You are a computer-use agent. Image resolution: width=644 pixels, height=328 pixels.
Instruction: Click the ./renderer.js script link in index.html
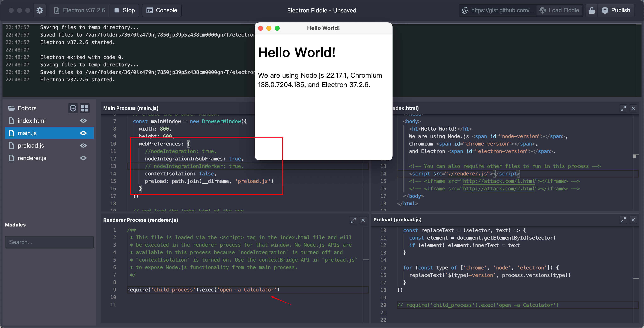click(467, 174)
